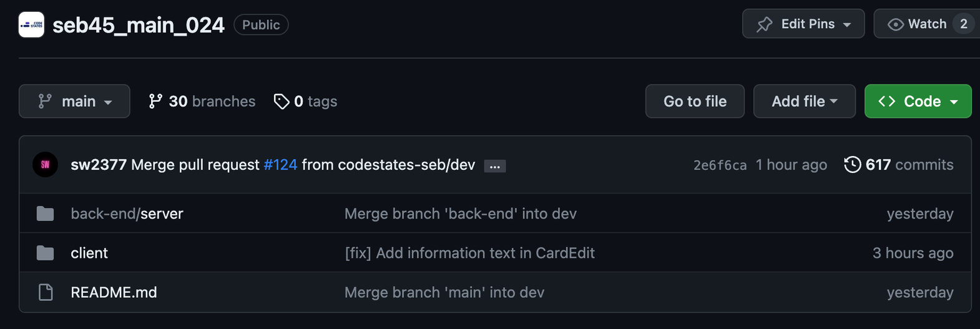Open commit hash 2e6f6ca
The width and height of the screenshot is (980, 329).
(x=720, y=165)
